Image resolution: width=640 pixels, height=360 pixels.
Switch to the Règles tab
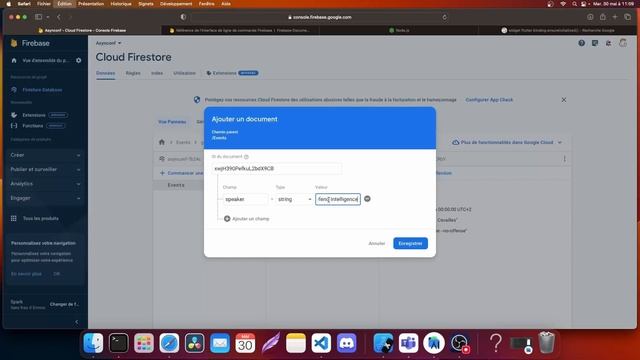click(x=133, y=73)
